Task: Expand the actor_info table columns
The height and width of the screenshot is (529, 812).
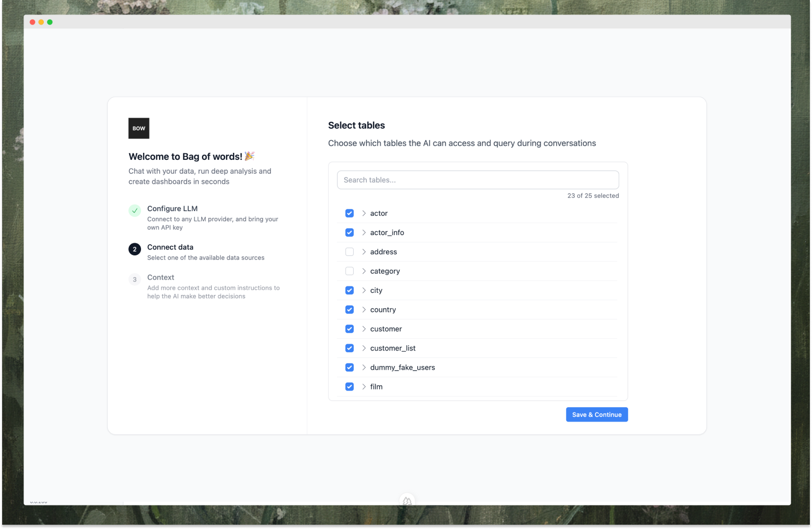Action: click(364, 232)
